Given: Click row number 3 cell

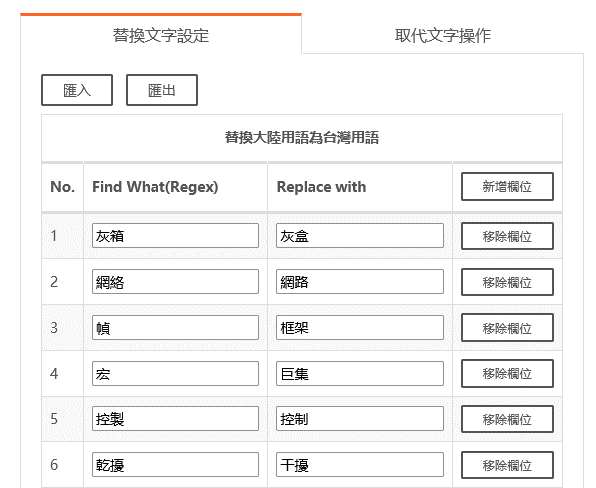Looking at the screenshot, I should click(x=62, y=328).
